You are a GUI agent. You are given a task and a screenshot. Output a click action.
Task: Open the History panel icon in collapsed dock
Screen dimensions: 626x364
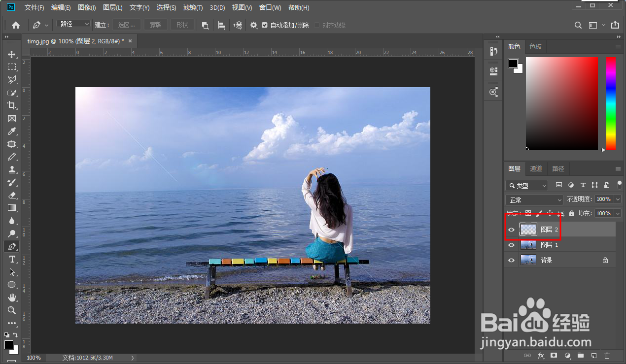[x=493, y=51]
